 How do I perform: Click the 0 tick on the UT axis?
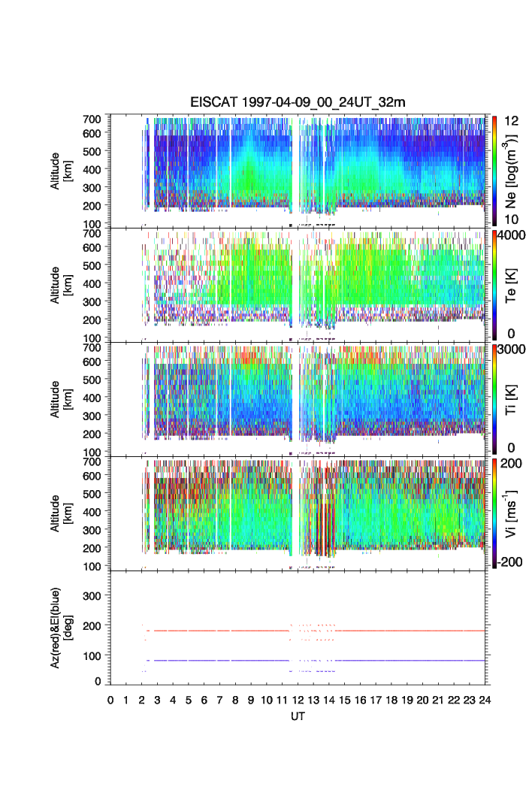pyautogui.click(x=110, y=701)
